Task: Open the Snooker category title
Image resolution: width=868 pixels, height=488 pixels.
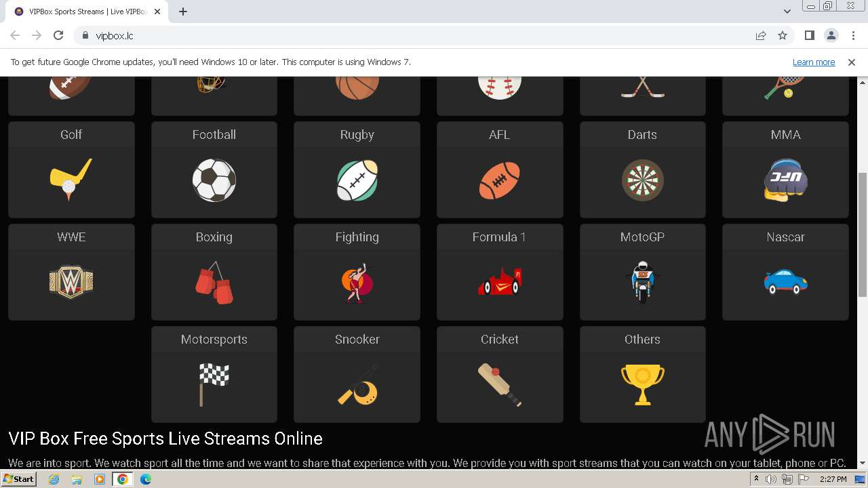Action: point(357,339)
